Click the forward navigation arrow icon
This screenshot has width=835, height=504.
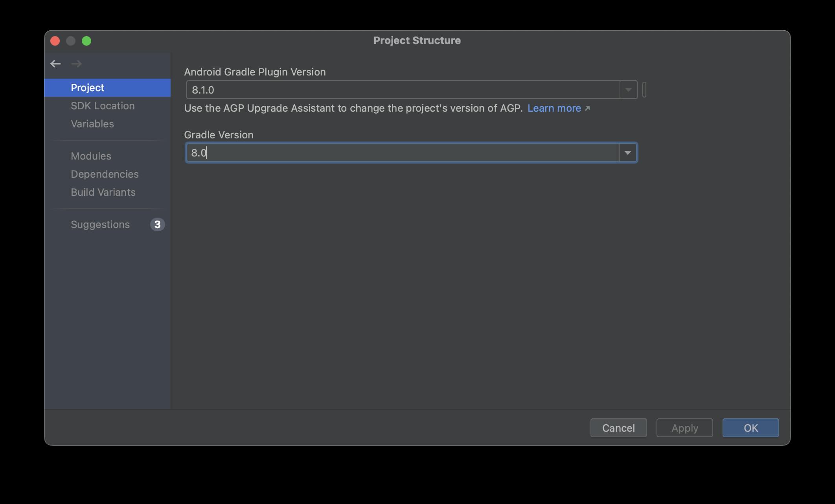click(77, 63)
